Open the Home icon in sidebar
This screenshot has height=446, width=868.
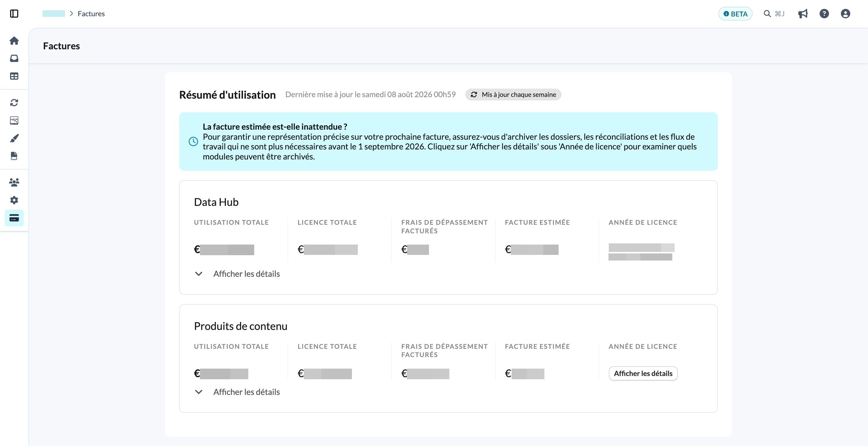click(14, 41)
